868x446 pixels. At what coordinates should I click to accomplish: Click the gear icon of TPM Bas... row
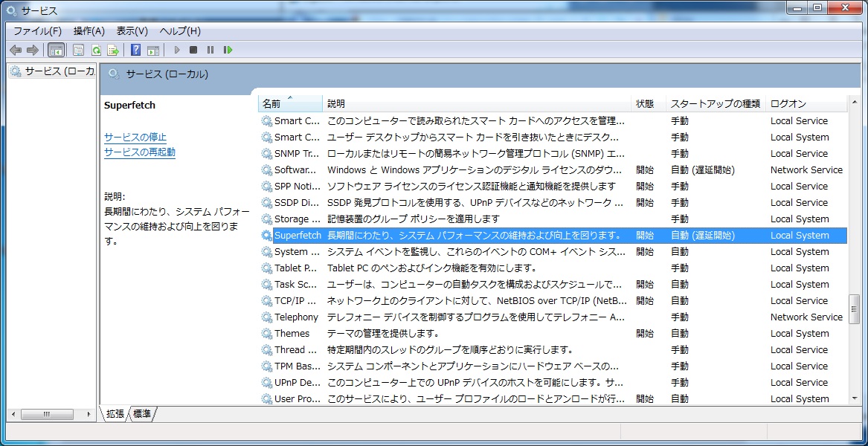(267, 366)
